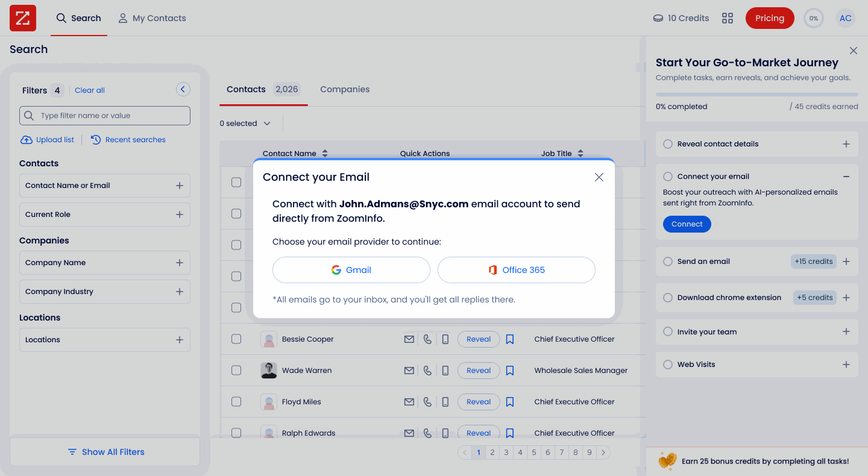Toggle the Web Visits task circle
This screenshot has width=868, height=476.
tap(668, 365)
